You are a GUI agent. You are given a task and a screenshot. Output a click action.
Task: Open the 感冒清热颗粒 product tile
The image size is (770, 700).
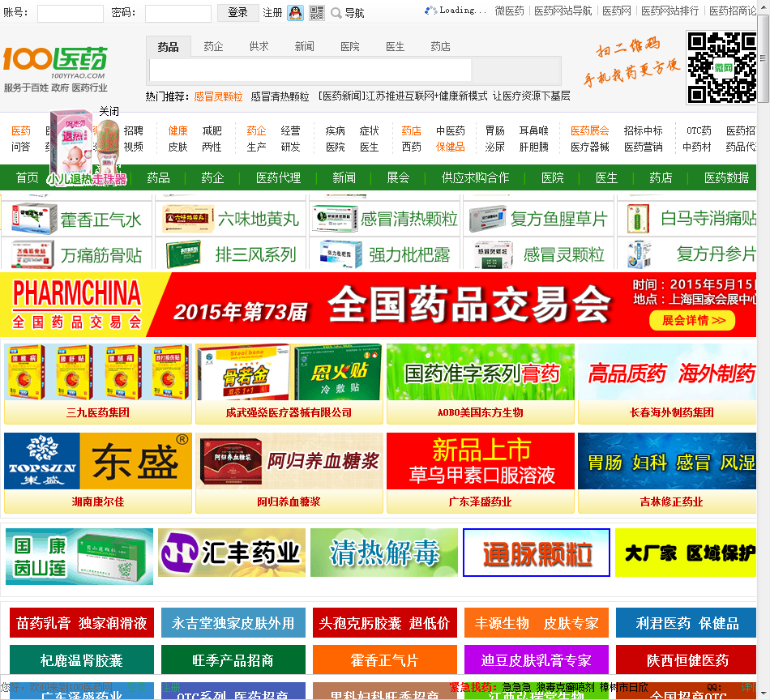[x=384, y=219]
